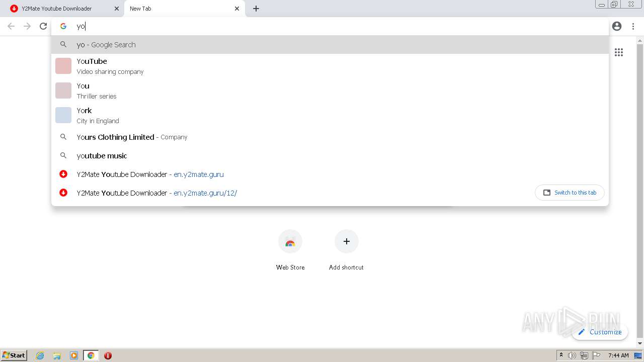Click red Y2Mate icon for en.y2mate.guru/12/

(63, 193)
